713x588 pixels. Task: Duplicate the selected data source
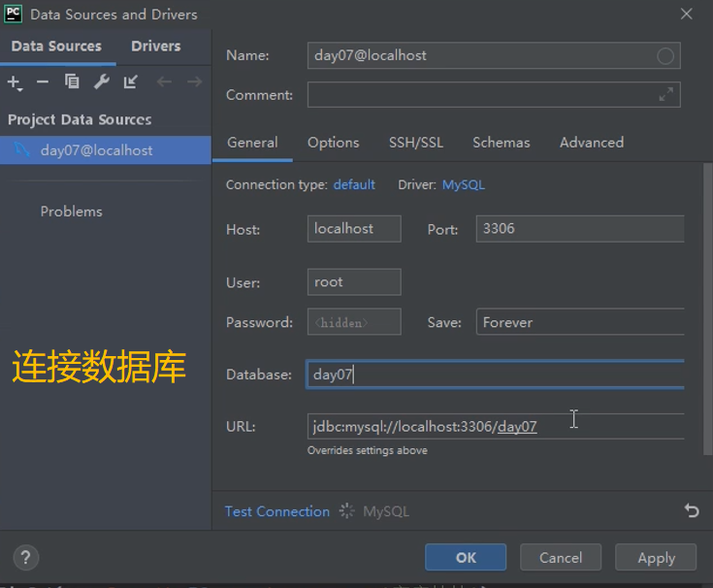(x=72, y=82)
